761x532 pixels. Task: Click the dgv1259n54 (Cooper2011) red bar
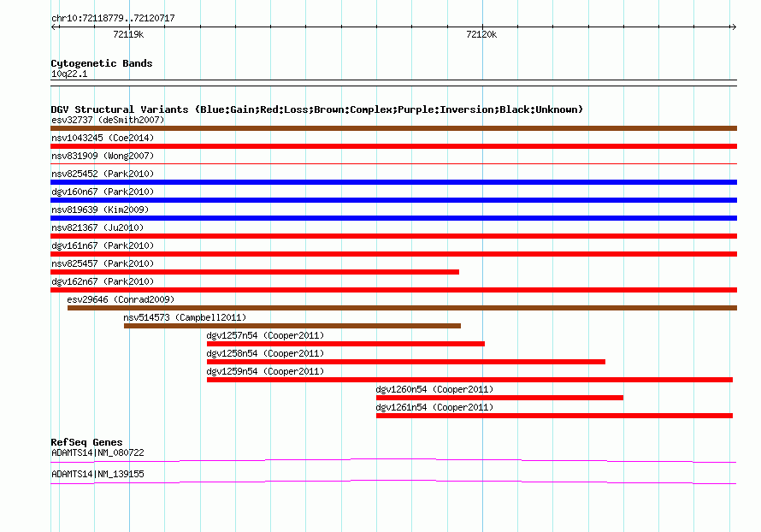click(x=469, y=380)
